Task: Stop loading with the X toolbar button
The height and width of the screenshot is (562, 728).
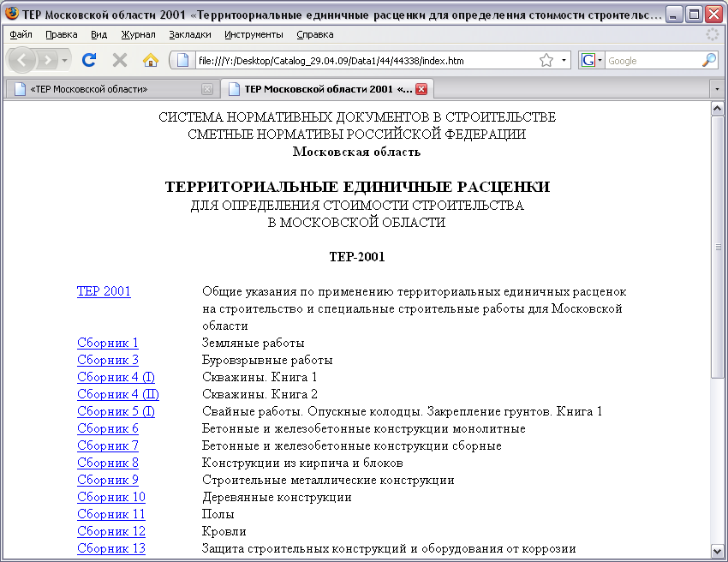Action: click(120, 60)
